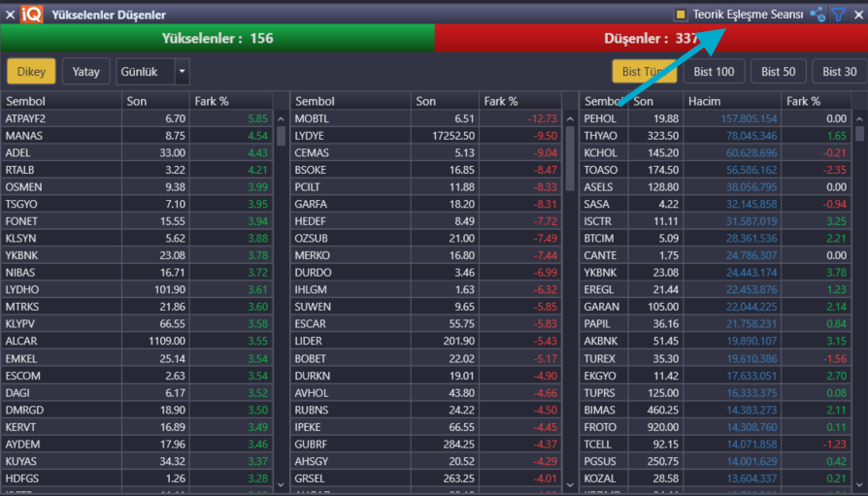Screen dimensions: 868x496
Task: Select the Bist 100 filter
Action: coord(714,72)
